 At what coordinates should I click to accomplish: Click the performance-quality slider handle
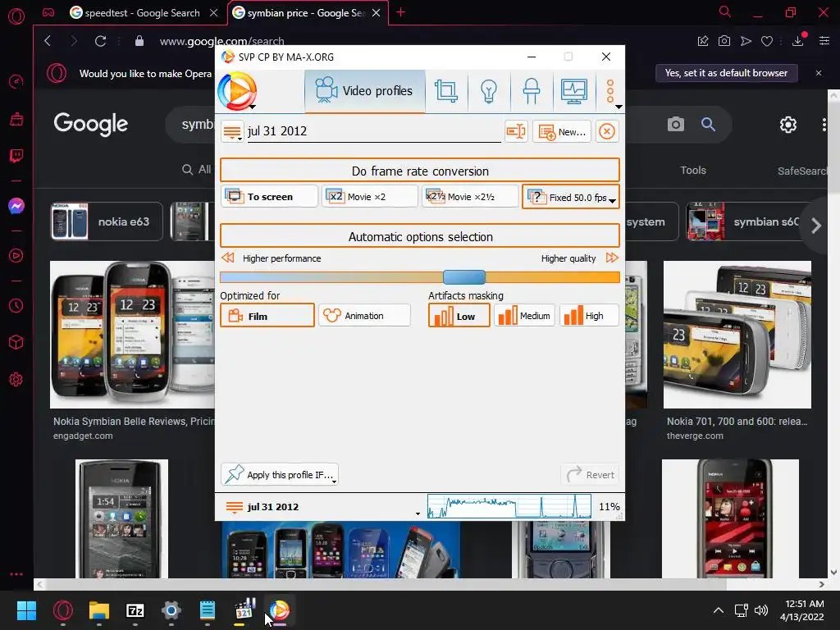coord(464,277)
